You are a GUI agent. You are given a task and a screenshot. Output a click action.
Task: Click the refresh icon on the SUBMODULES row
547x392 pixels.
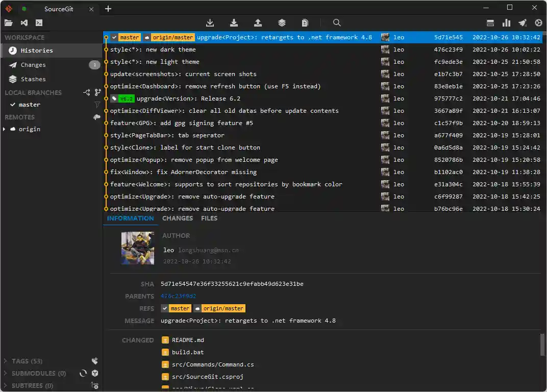pyautogui.click(x=83, y=373)
